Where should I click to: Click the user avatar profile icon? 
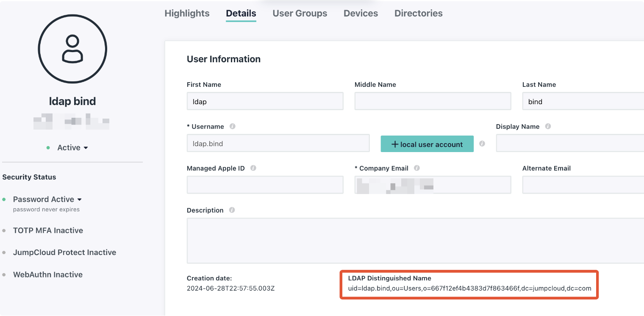click(72, 49)
